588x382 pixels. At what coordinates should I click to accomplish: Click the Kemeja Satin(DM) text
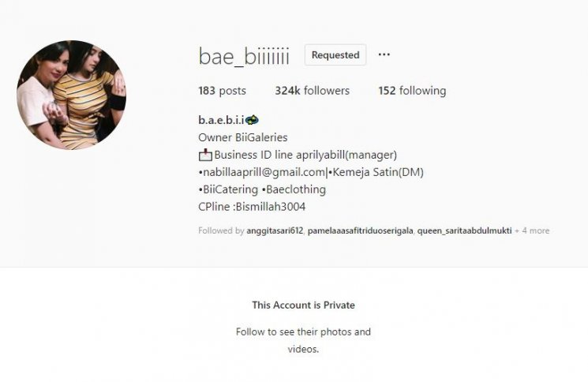point(378,172)
